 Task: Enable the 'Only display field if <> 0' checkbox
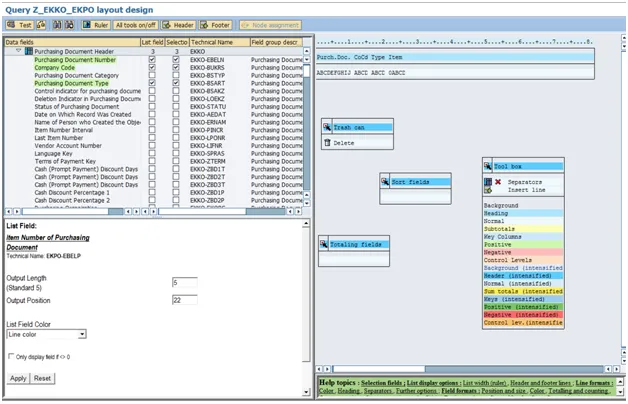click(x=11, y=356)
